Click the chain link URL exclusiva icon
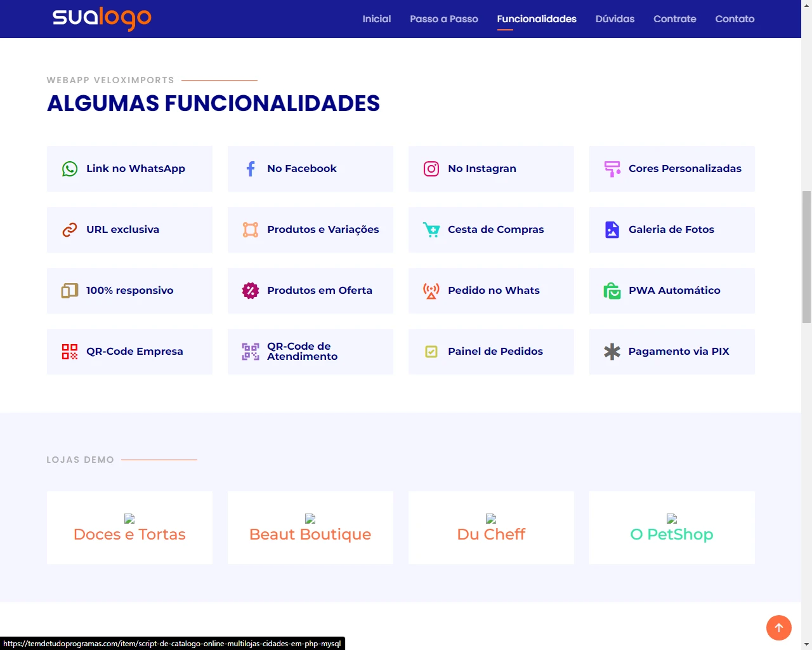 [70, 230]
